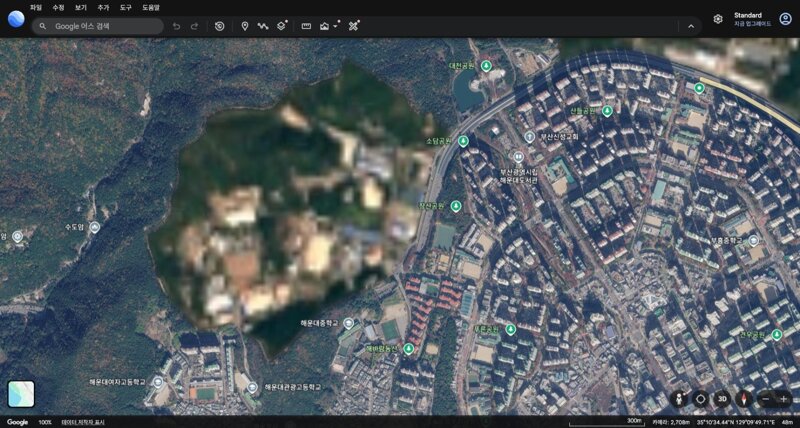Select the 재반장동산 park marker
800x428 pixels.
pos(408,348)
